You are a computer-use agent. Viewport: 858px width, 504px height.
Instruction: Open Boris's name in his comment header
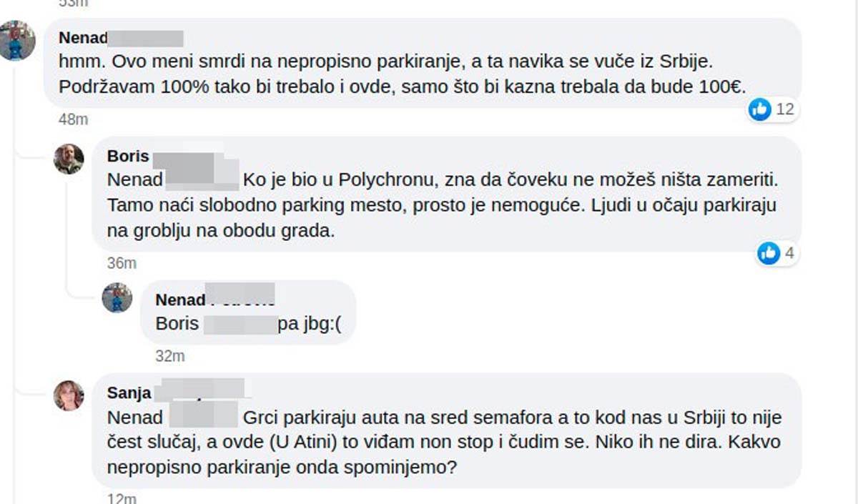coord(127,156)
